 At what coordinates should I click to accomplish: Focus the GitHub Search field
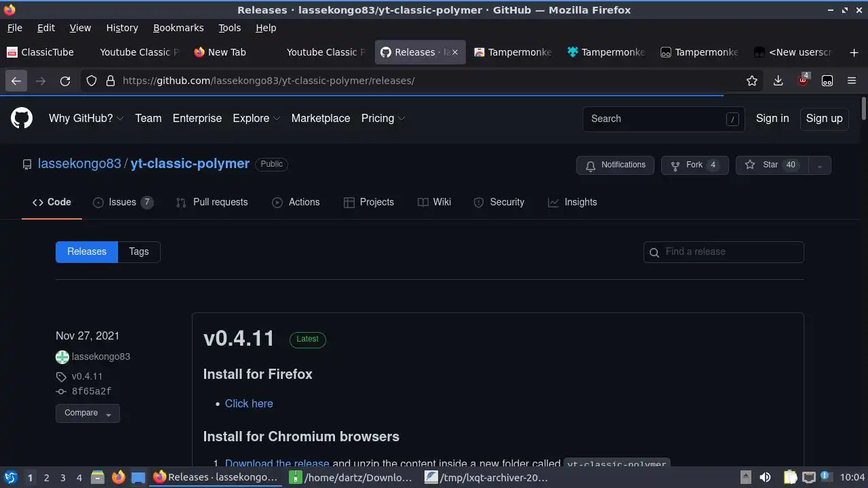tap(663, 119)
